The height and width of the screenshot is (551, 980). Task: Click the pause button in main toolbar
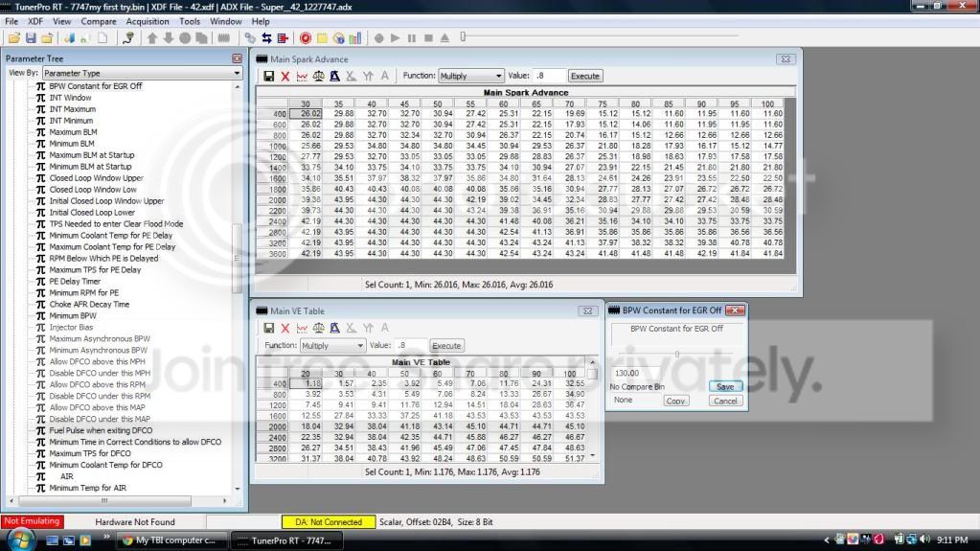coord(412,38)
